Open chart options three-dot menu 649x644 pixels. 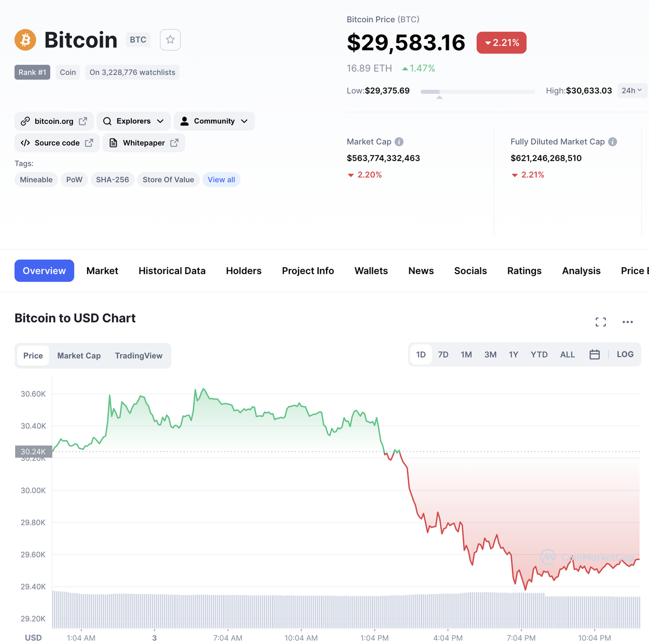(627, 322)
